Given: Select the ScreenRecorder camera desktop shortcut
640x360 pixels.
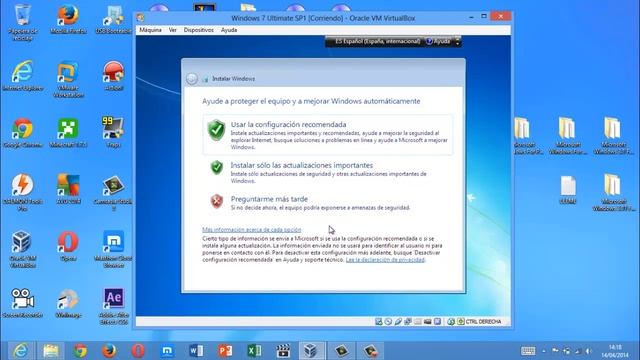Looking at the screenshot, I should point(22,303).
